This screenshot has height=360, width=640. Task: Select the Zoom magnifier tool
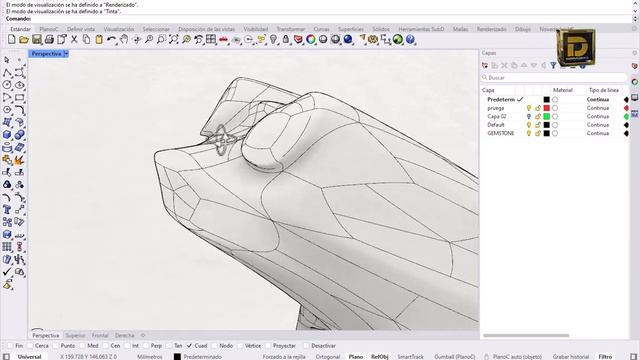point(149,40)
